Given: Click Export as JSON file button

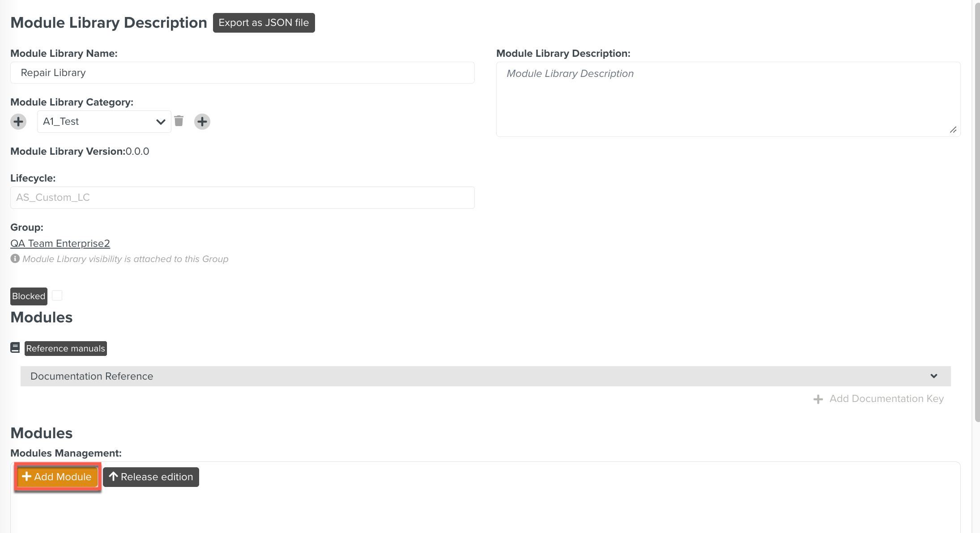Looking at the screenshot, I should tap(264, 23).
